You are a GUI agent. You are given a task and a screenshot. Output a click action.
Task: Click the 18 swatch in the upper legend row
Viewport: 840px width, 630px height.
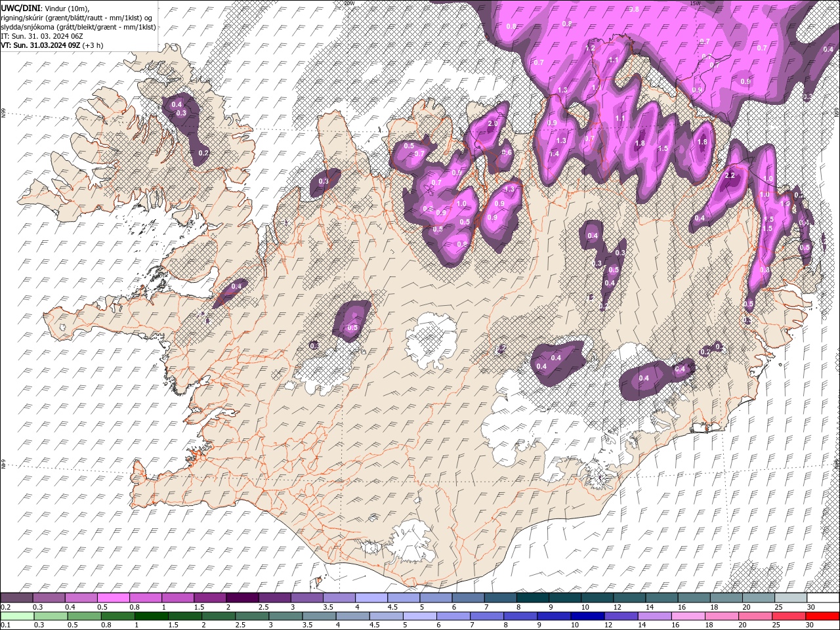click(726, 598)
